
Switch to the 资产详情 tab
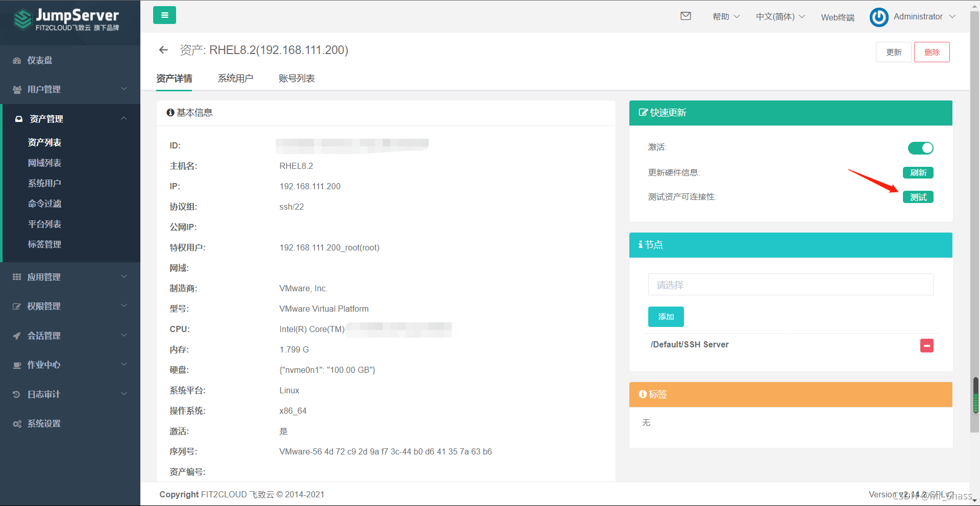[x=174, y=78]
